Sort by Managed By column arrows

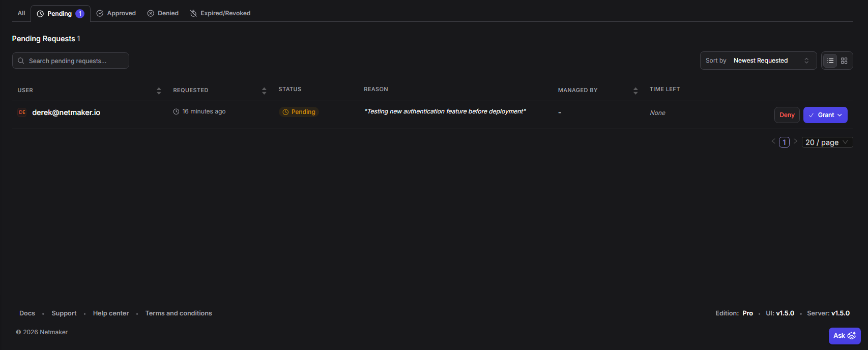click(635, 91)
